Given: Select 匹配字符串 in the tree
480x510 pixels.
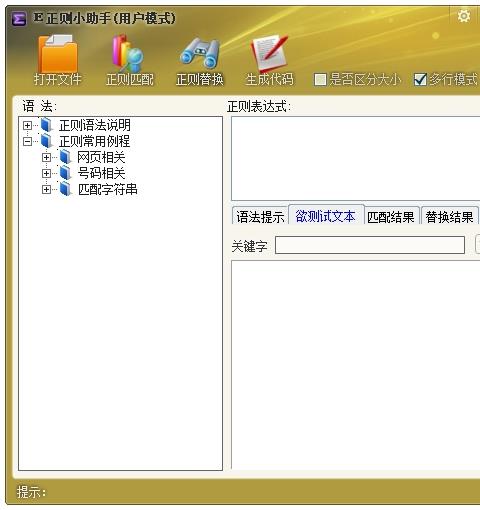Looking at the screenshot, I should [108, 189].
